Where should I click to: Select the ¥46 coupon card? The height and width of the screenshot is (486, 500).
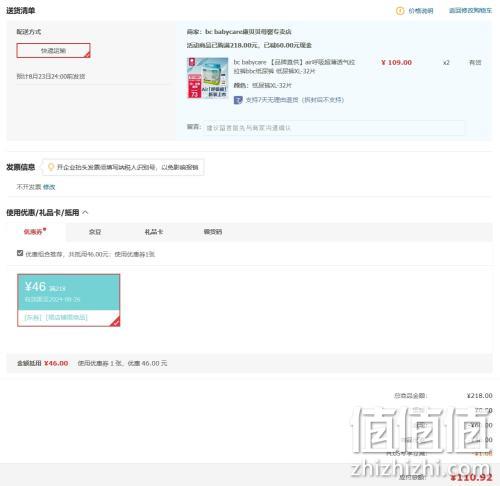(x=69, y=300)
